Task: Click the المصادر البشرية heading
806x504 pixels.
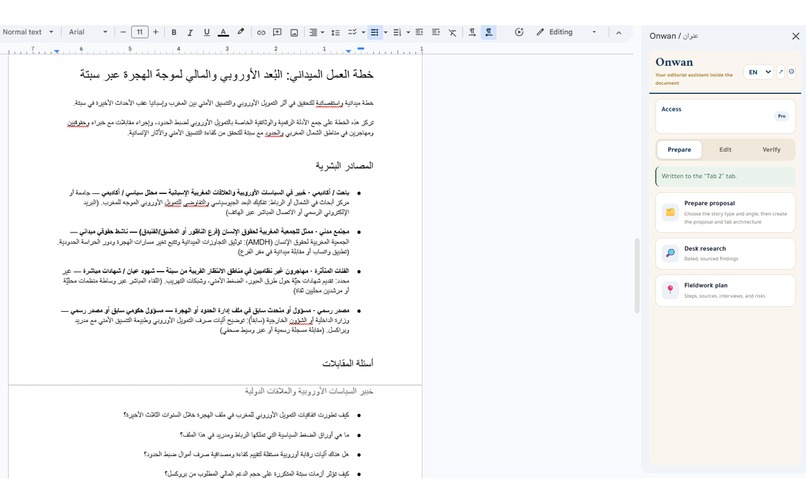Action: tap(344, 166)
